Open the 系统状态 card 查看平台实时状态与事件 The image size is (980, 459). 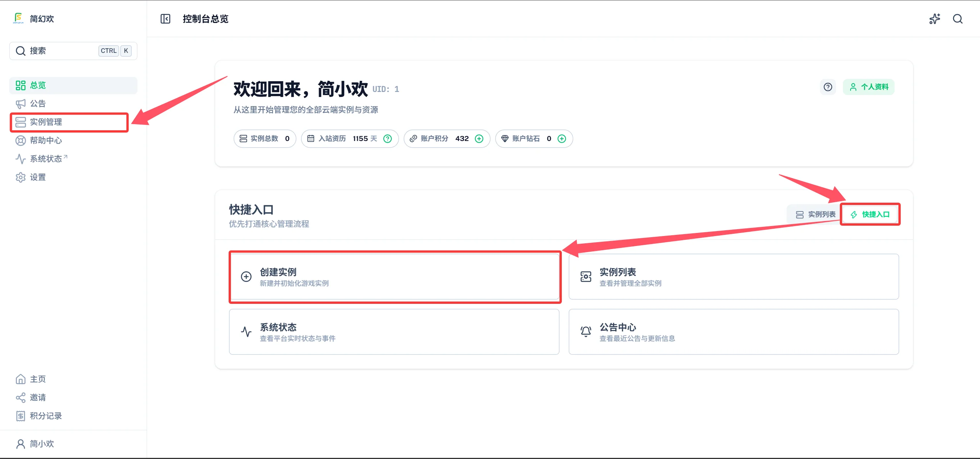[x=394, y=332]
